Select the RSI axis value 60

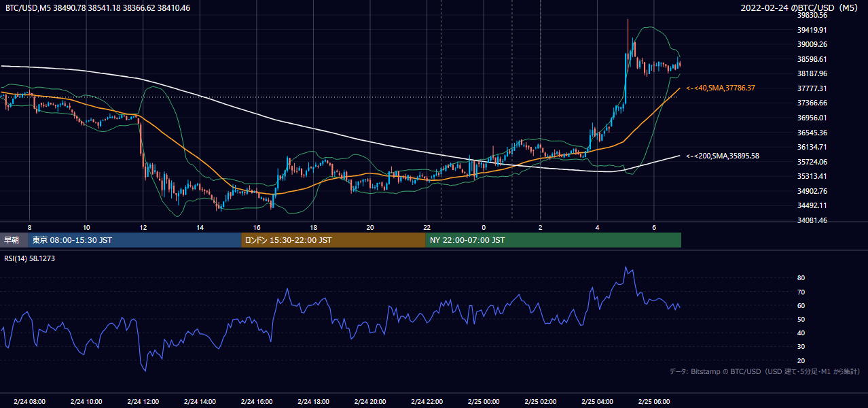pos(801,305)
